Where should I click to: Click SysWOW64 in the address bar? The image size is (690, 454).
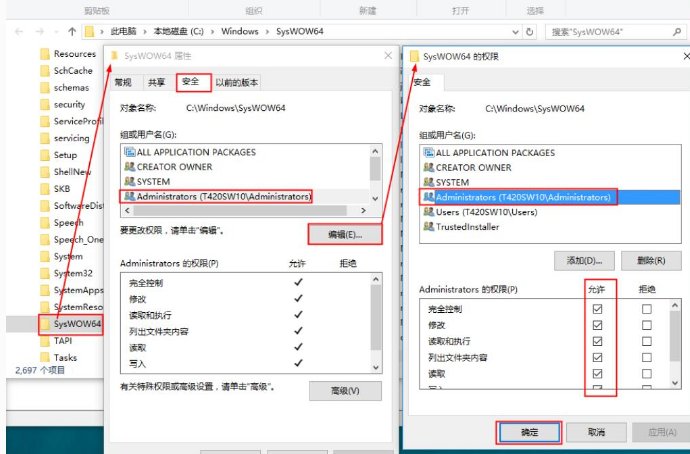(300, 32)
